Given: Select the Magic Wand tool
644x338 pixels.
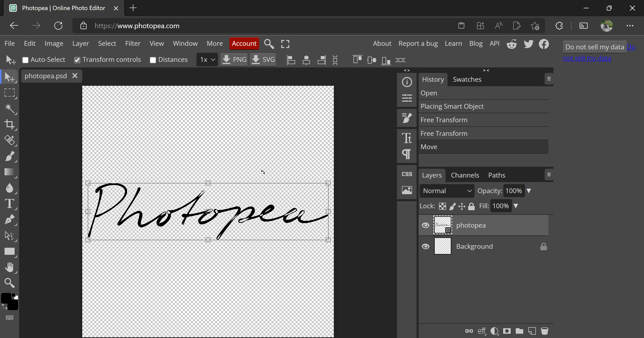Looking at the screenshot, I should coord(10,108).
